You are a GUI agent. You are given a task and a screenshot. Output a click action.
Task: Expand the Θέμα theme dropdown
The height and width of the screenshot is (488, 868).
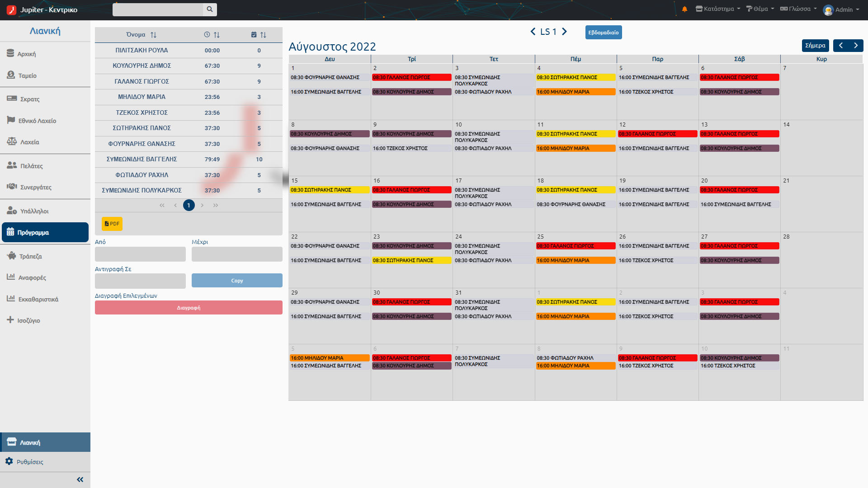point(760,9)
